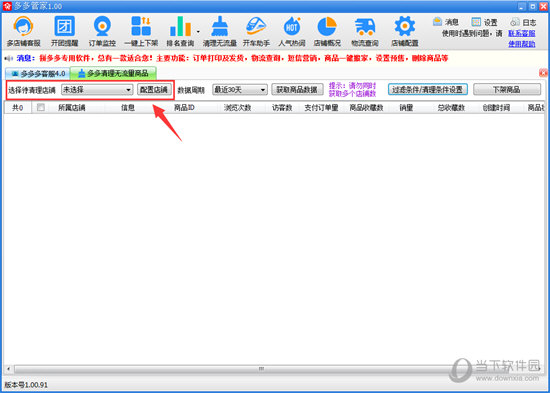Screen dimensions: 550x393
Task: Click the 共0 count header cell
Action: pyautogui.click(x=18, y=108)
